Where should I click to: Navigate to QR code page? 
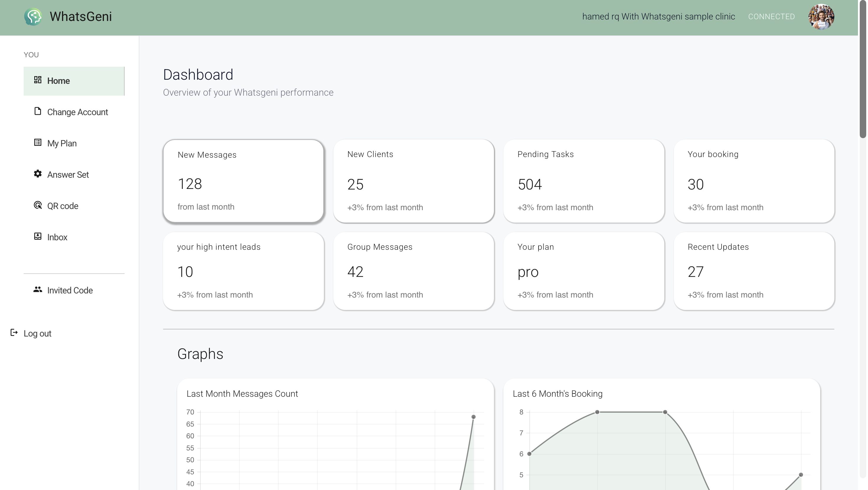74,206
